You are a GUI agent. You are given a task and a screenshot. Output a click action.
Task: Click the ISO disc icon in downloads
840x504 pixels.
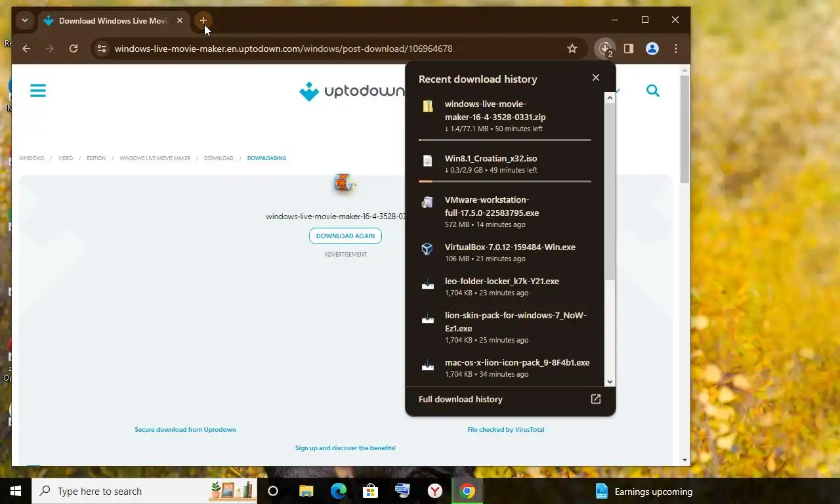point(428,161)
